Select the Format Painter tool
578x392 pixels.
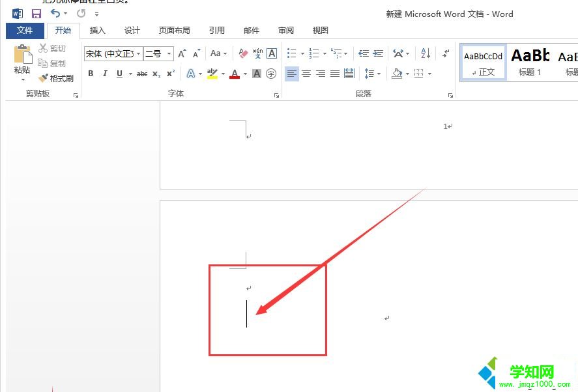(57, 78)
